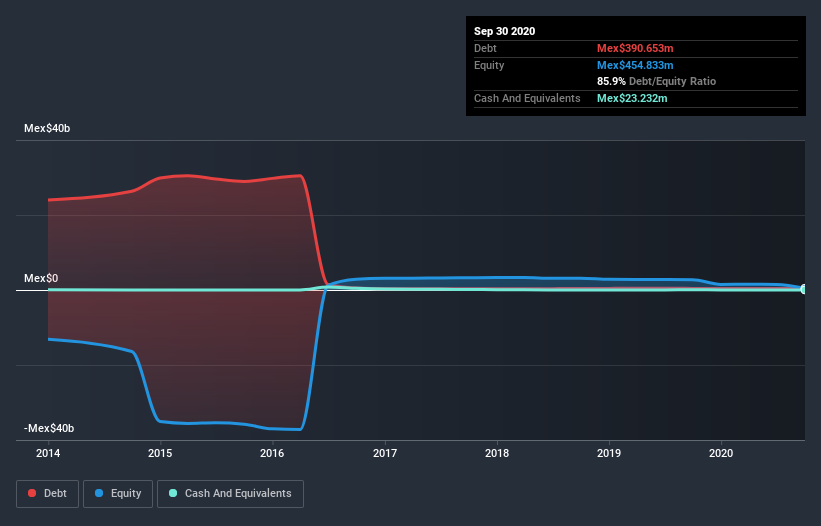The width and height of the screenshot is (821, 526).
Task: Select the 2018 x-axis label
Action: point(497,453)
